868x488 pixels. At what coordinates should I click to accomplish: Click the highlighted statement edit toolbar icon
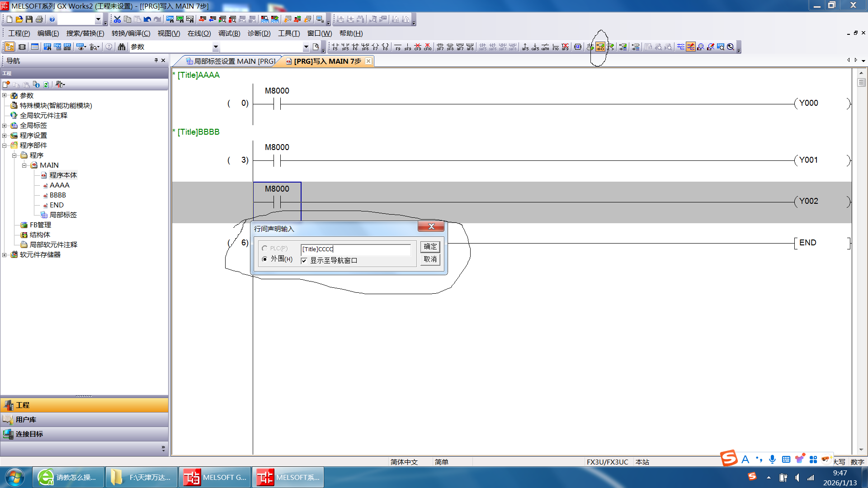pos(600,47)
